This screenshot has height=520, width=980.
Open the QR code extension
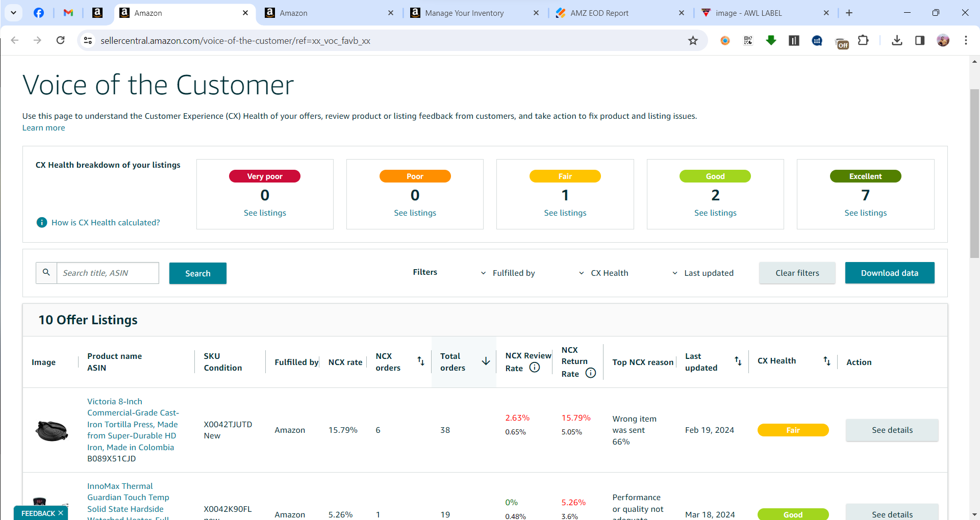(748, 40)
